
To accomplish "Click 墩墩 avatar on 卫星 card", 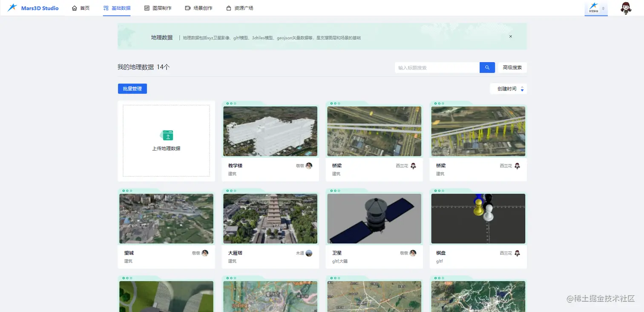I will (x=413, y=253).
